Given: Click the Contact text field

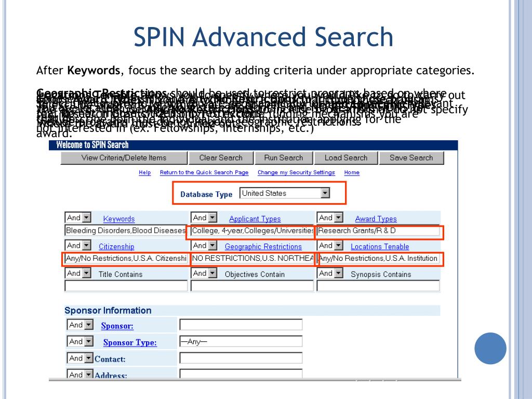Looking at the screenshot, I should (241, 358).
